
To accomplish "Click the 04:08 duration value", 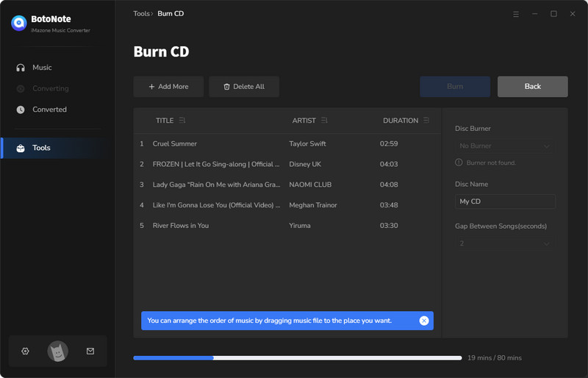I will pyautogui.click(x=389, y=185).
